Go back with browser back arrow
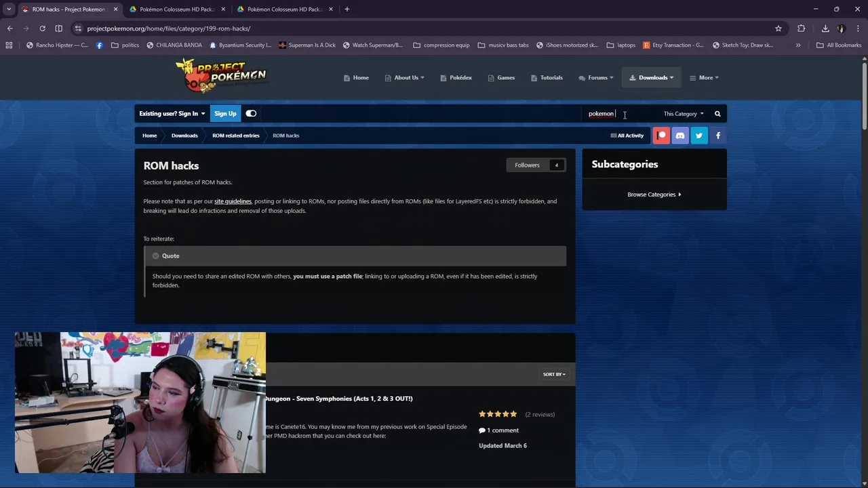 tap(9, 28)
